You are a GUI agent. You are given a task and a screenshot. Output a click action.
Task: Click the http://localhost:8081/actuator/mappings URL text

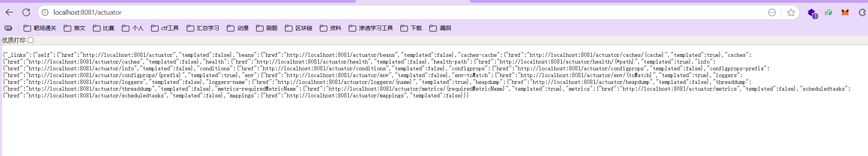[345, 95]
